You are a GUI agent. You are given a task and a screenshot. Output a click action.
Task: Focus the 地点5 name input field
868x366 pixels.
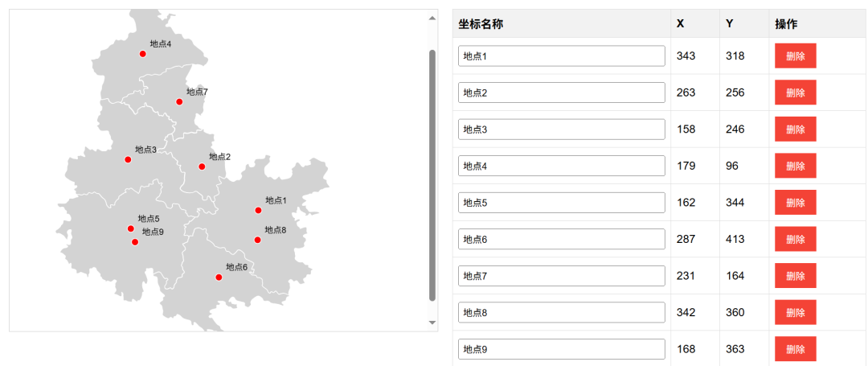pos(562,202)
